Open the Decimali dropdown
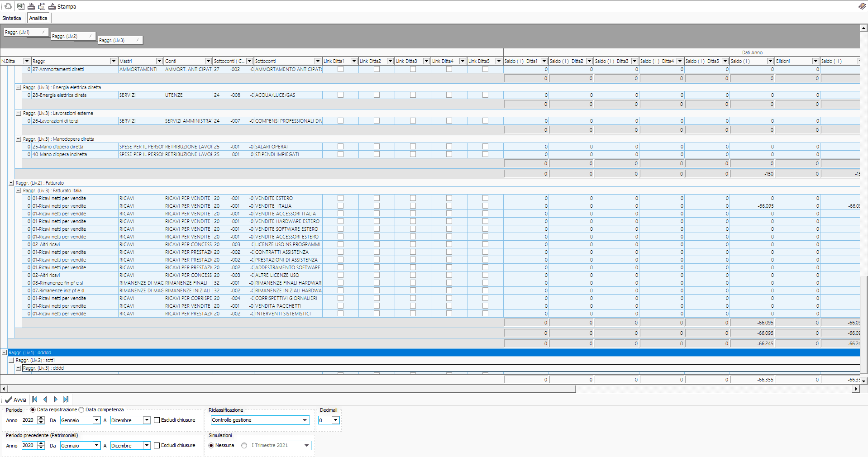 click(335, 420)
